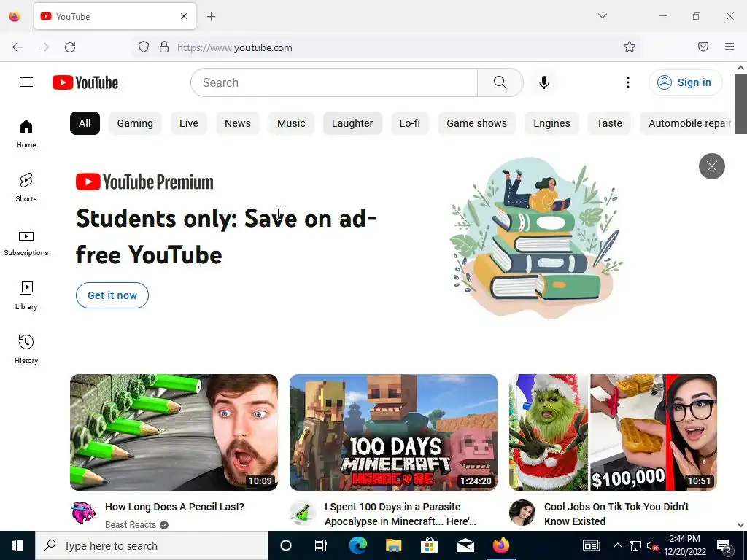This screenshot has height=560, width=747.
Task: Select the Taste filter chip
Action: click(609, 123)
